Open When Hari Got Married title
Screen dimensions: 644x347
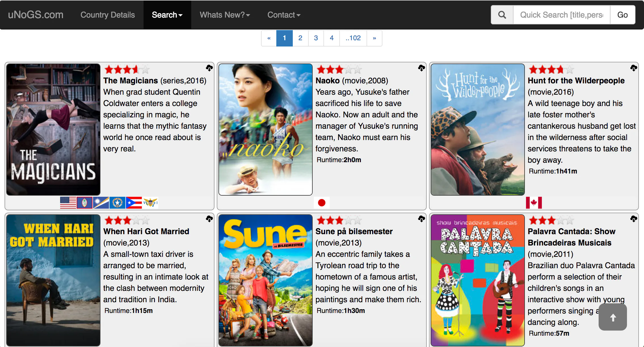146,231
